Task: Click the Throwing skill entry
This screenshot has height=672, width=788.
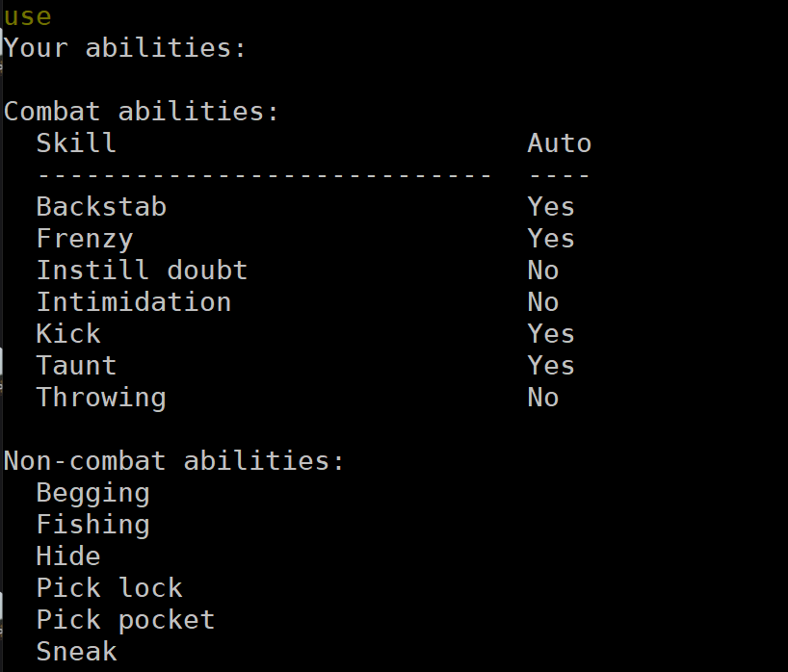Action: coord(101,398)
